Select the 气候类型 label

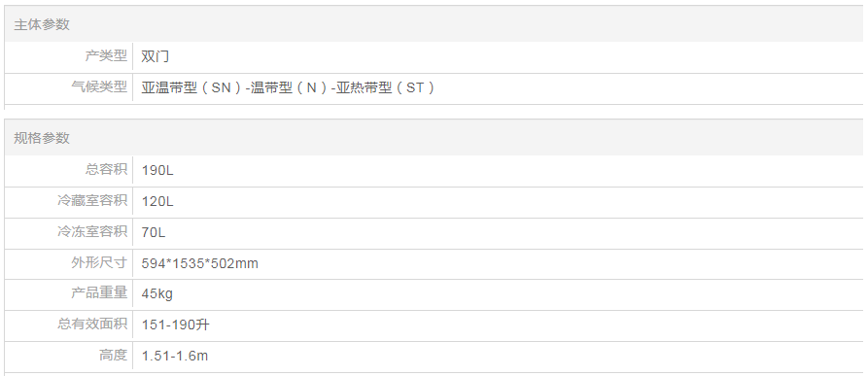point(99,86)
